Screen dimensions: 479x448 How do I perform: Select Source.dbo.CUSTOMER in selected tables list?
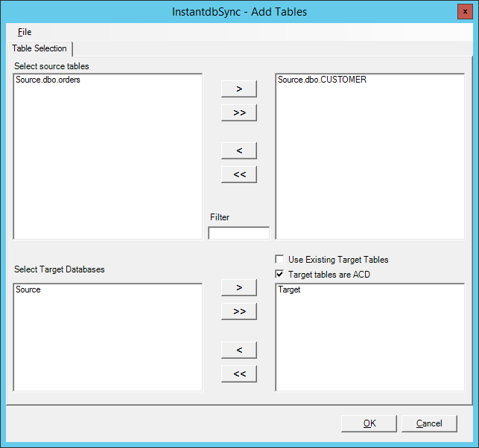(322, 80)
